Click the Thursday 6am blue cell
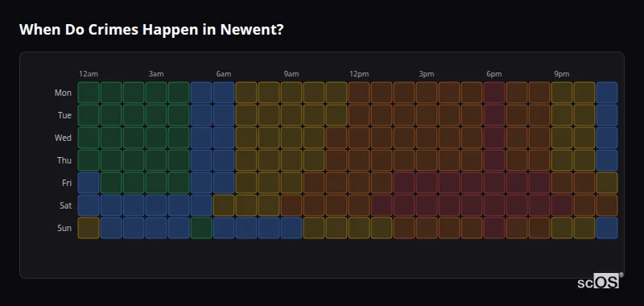This screenshot has height=306, width=644. (224, 160)
